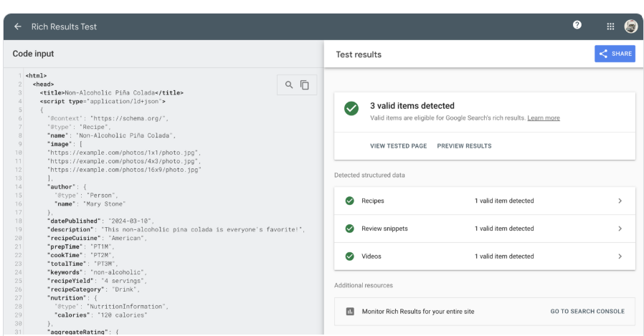Screen dimensions: 644x336
Task: Click the Code input heading
Action: [33, 54]
